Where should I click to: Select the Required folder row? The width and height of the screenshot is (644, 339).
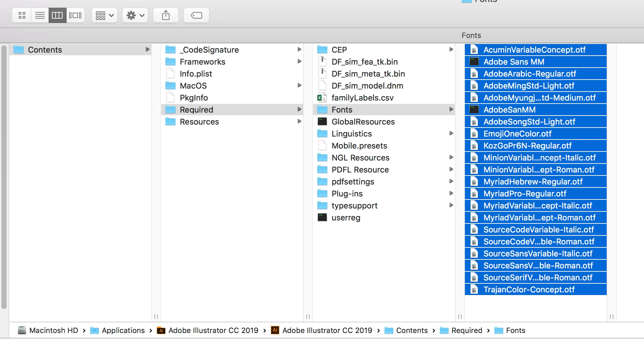(232, 110)
